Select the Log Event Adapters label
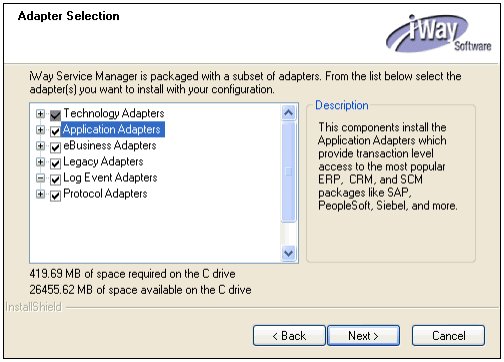 [110, 178]
